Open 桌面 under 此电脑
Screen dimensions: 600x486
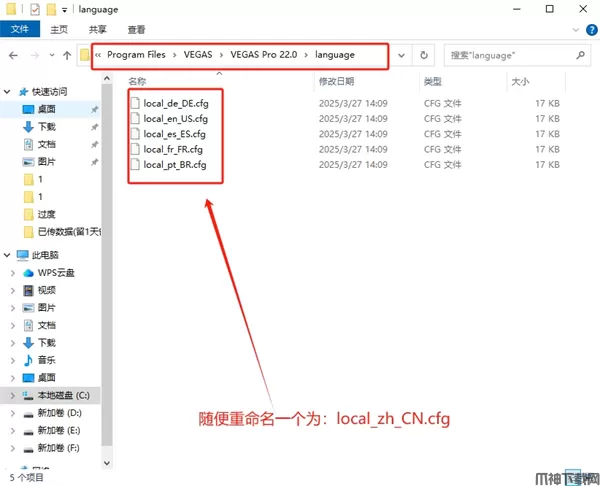point(46,378)
